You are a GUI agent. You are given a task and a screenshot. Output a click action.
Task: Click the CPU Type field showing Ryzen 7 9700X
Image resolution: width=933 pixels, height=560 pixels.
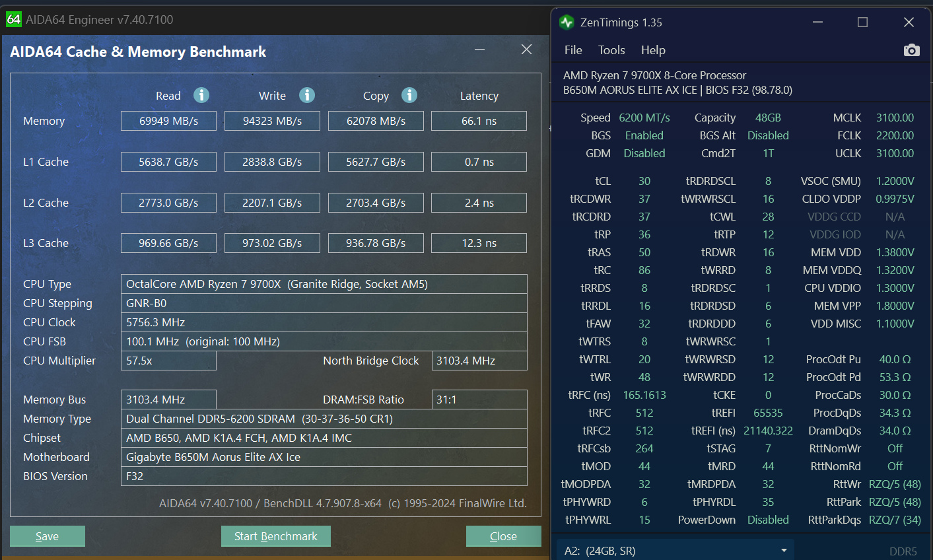[x=324, y=284]
